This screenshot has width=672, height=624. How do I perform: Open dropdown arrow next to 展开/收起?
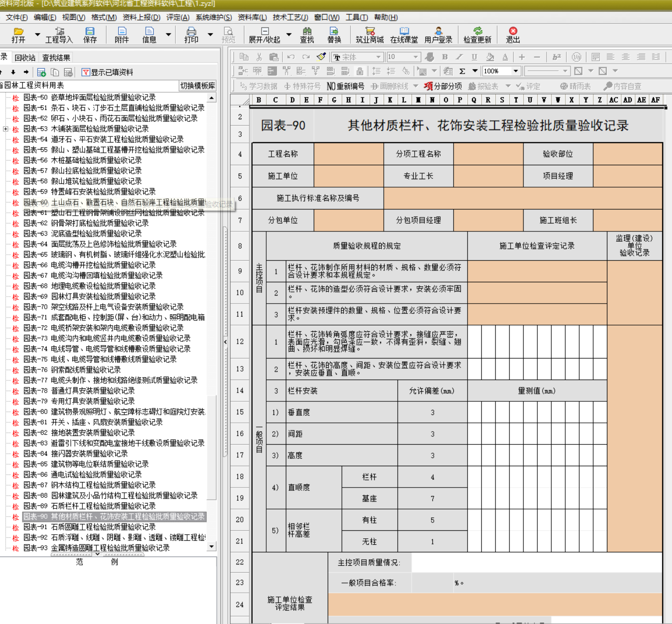click(289, 35)
